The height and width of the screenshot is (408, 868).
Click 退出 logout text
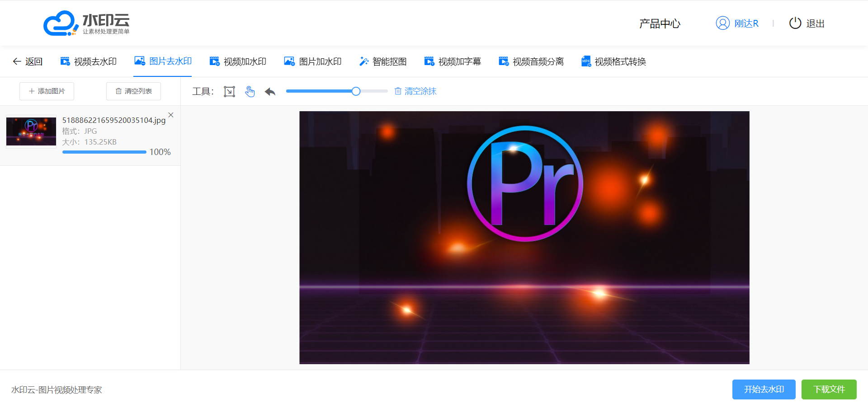click(816, 23)
